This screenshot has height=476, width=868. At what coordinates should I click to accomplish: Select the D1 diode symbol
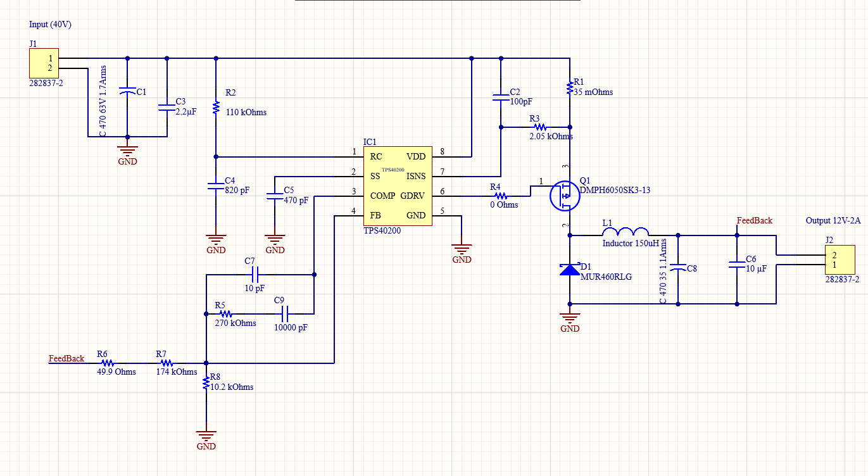click(x=570, y=270)
